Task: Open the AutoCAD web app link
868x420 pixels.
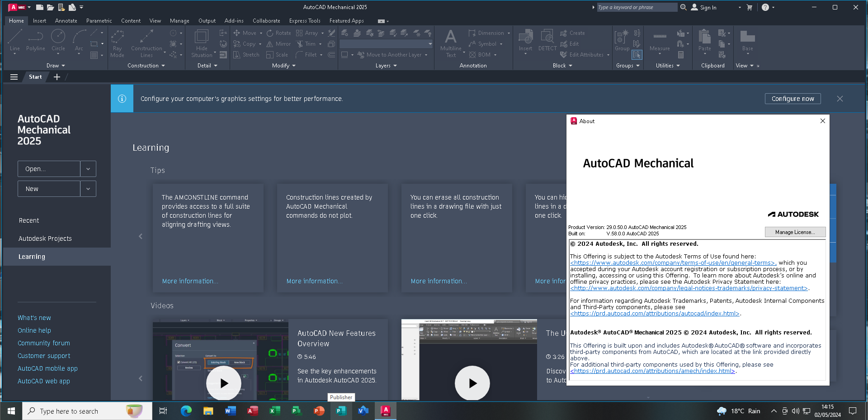Action: pos(44,381)
